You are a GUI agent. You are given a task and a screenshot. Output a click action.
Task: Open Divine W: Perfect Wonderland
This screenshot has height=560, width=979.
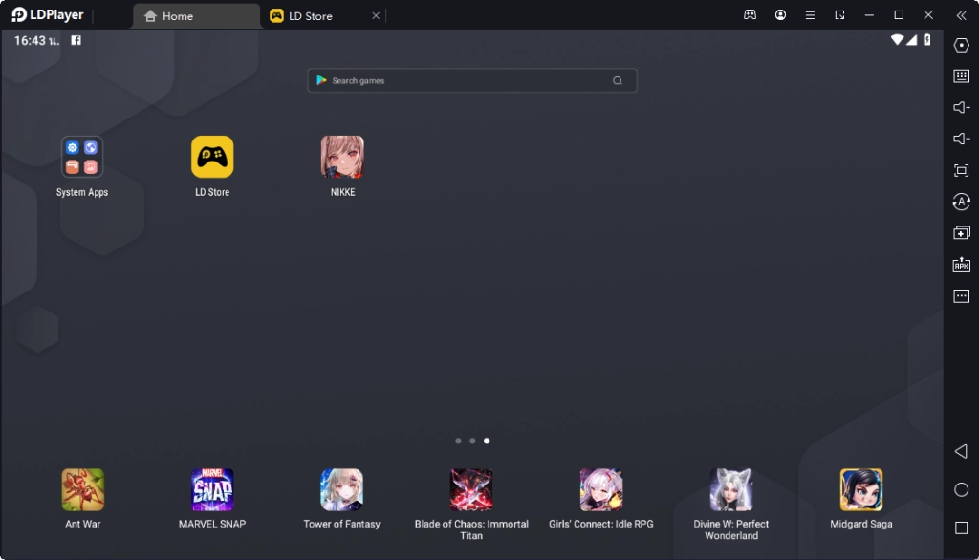(731, 489)
